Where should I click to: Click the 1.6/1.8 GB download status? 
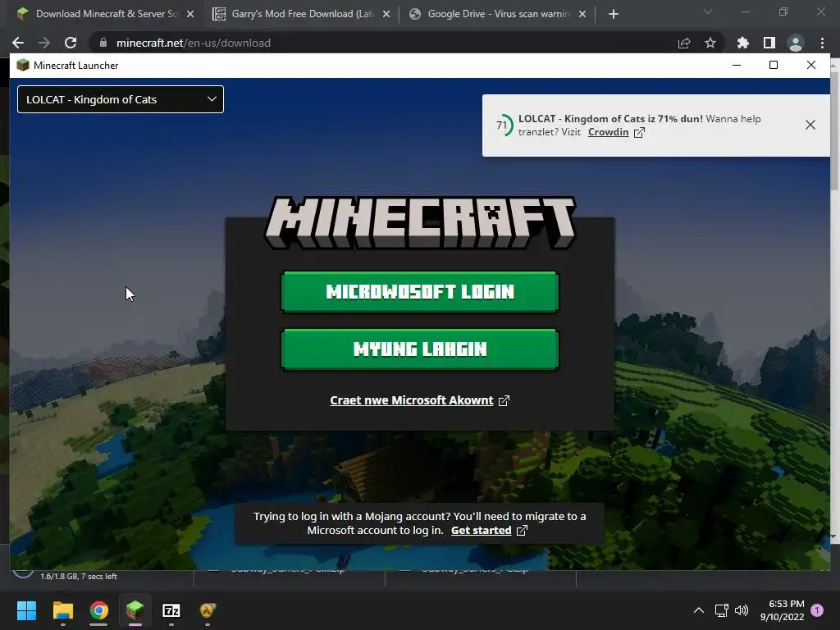point(78,577)
